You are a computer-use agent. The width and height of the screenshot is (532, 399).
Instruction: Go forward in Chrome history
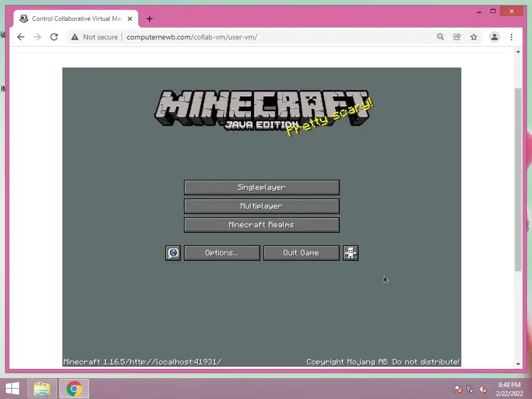pos(37,37)
